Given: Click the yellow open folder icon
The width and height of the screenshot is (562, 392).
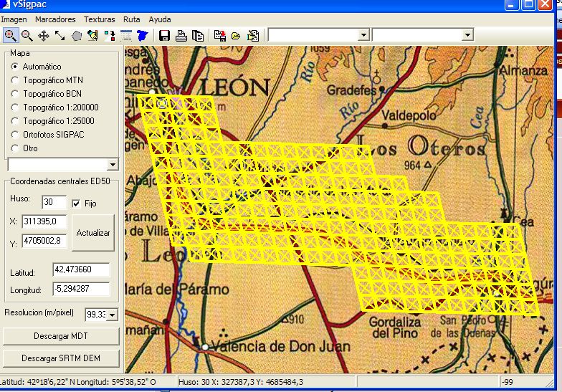Looking at the screenshot, I should point(236,35).
